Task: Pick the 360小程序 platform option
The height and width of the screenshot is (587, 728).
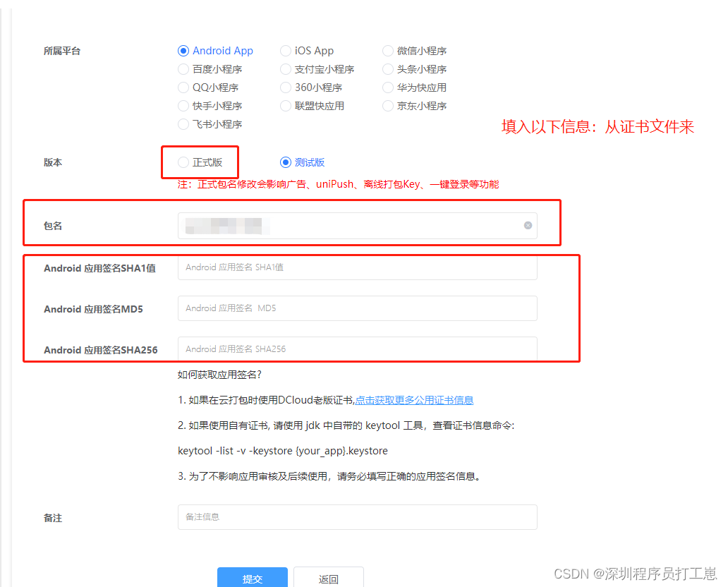Action: pos(286,87)
